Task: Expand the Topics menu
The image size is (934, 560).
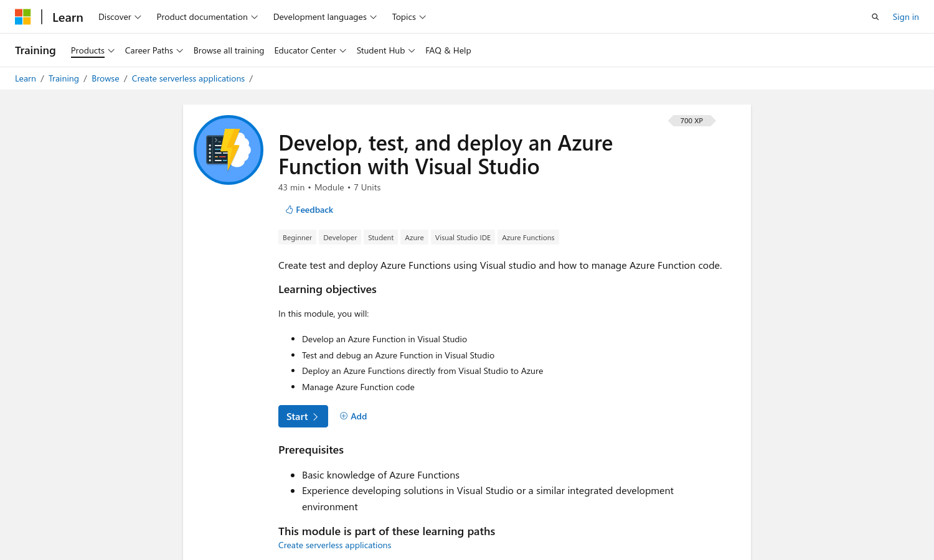Action: [x=408, y=17]
